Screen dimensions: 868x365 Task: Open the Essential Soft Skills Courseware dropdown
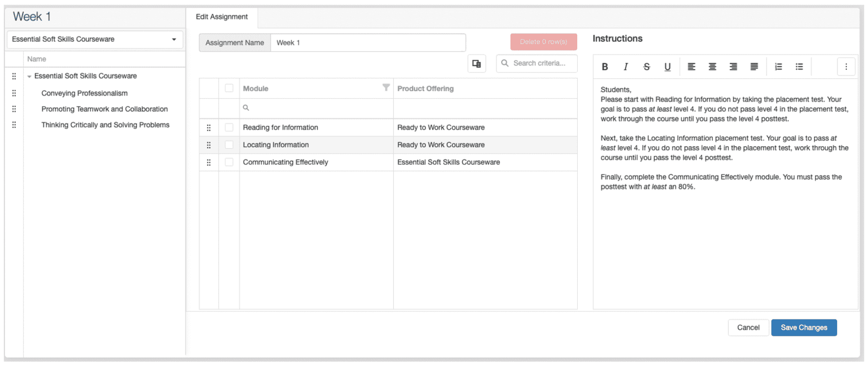tap(95, 39)
